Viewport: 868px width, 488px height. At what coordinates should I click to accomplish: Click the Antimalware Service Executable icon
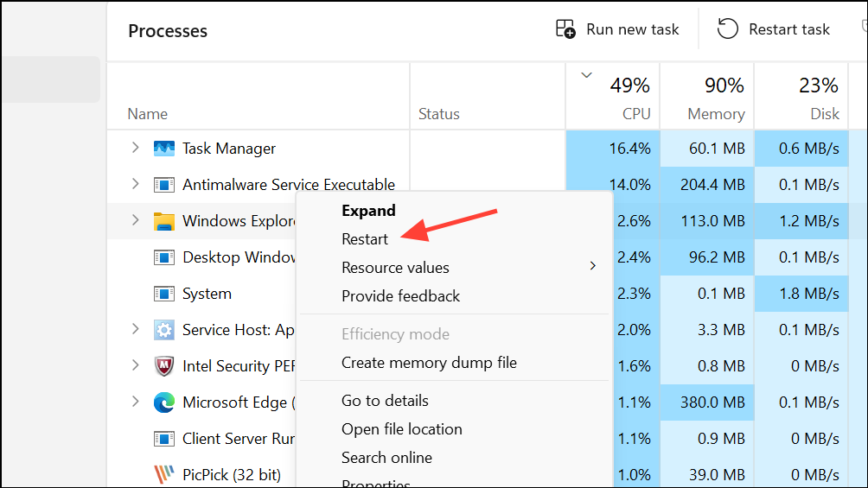pyautogui.click(x=164, y=185)
